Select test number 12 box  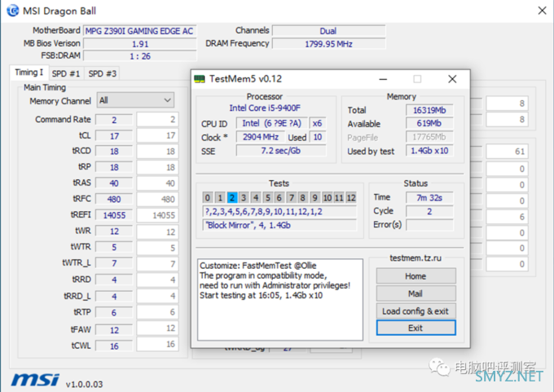(x=351, y=197)
